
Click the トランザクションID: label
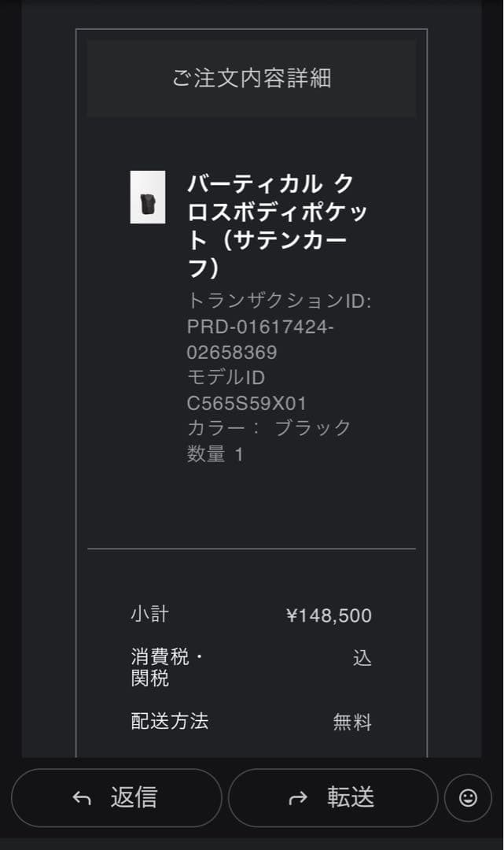point(279,301)
